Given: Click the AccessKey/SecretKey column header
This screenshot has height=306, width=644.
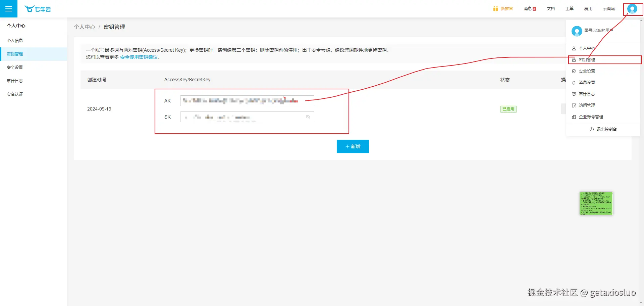Looking at the screenshot, I should [x=187, y=80].
